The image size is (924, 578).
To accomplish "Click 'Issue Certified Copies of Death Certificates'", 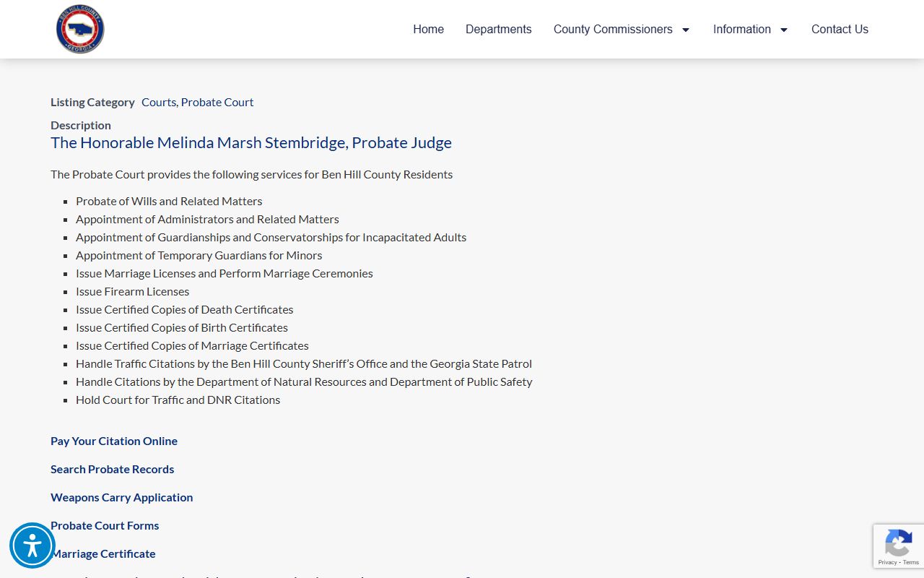I will (x=184, y=309).
